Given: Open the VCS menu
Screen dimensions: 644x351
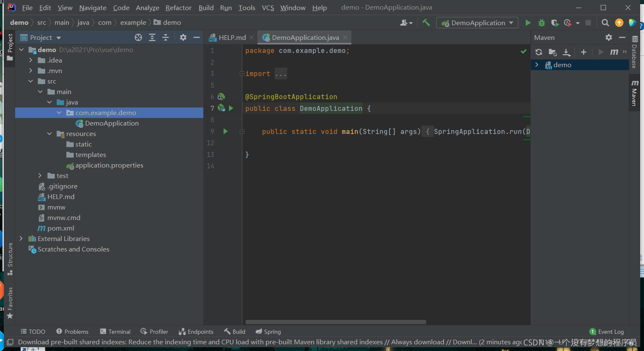Looking at the screenshot, I should [x=268, y=8].
